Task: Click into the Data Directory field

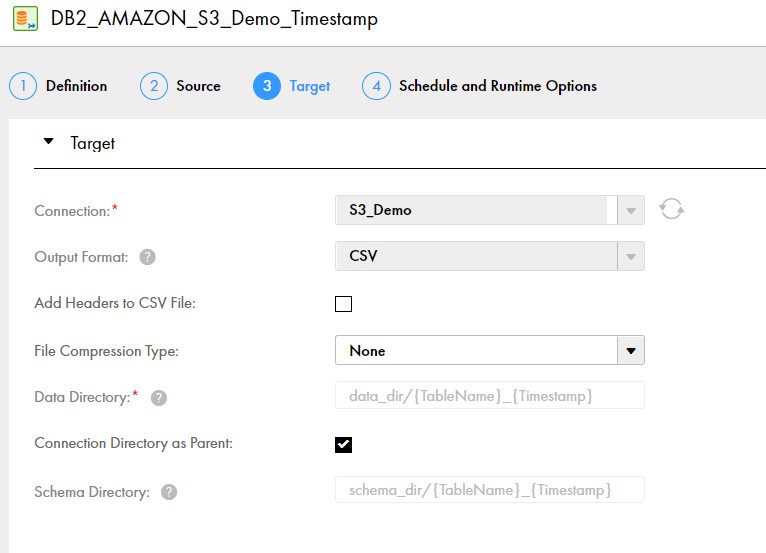Action: tap(490, 395)
